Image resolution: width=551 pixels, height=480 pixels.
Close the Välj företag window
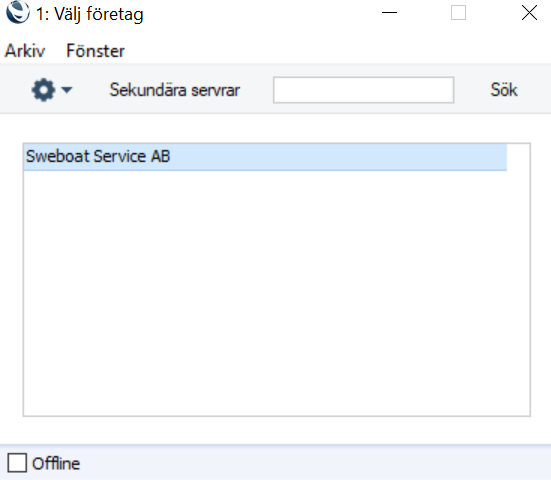(529, 13)
